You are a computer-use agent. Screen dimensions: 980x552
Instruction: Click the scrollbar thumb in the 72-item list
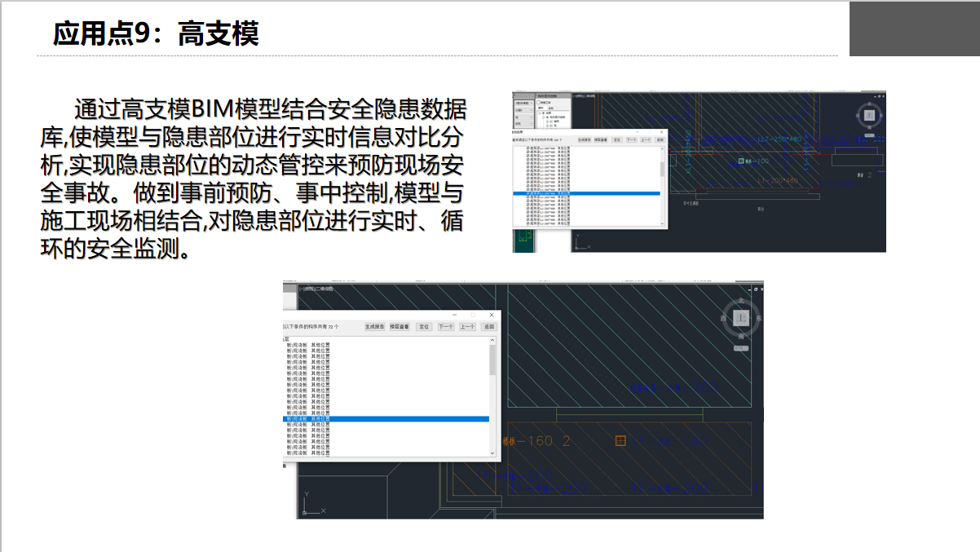492,360
